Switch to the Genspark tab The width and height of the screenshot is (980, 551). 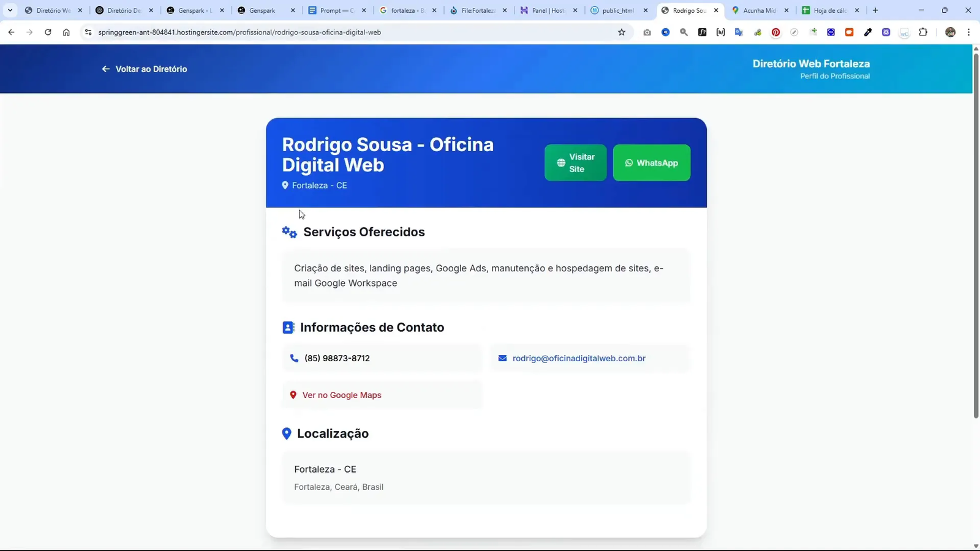263,10
